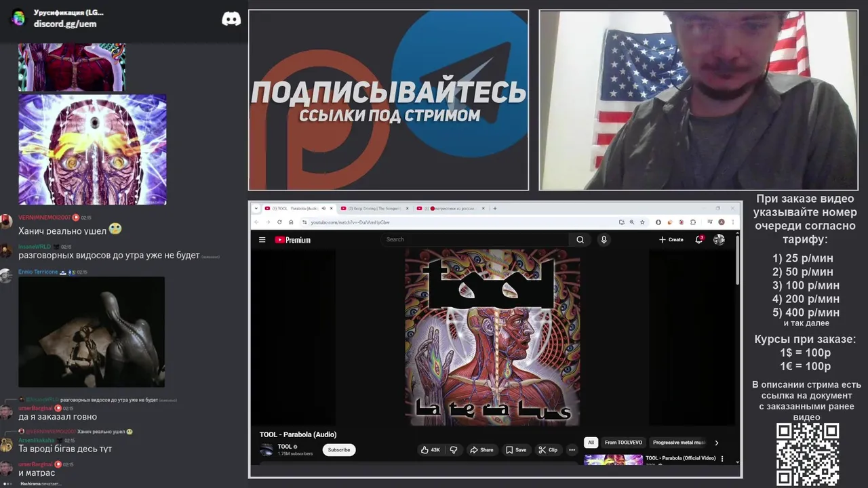Open Parabola Official Video thumbnail

point(613,460)
